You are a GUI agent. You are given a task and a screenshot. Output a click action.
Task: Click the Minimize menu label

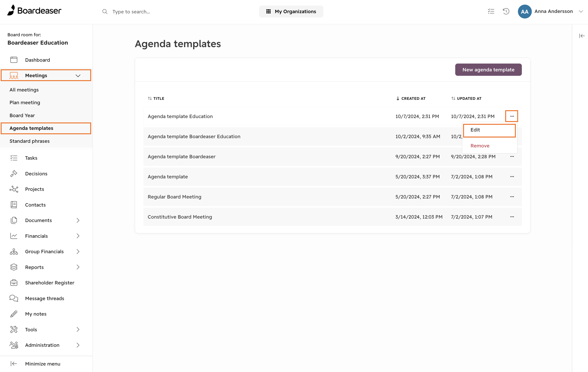[43, 364]
